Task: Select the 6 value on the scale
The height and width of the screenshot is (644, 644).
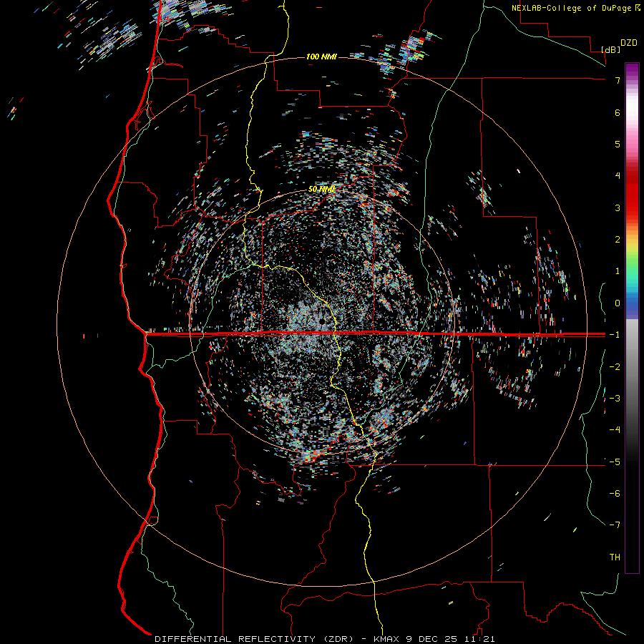Action: [x=618, y=112]
